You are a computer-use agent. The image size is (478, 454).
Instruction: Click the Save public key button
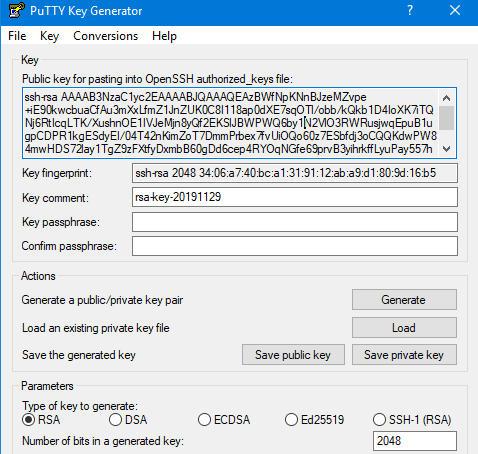coord(293,355)
